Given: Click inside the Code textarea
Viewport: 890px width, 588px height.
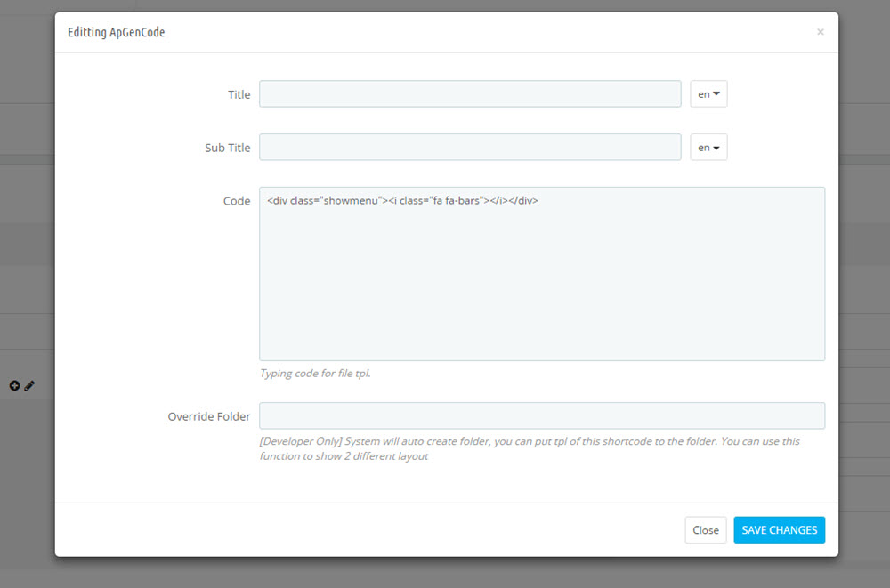Looking at the screenshot, I should [542, 274].
